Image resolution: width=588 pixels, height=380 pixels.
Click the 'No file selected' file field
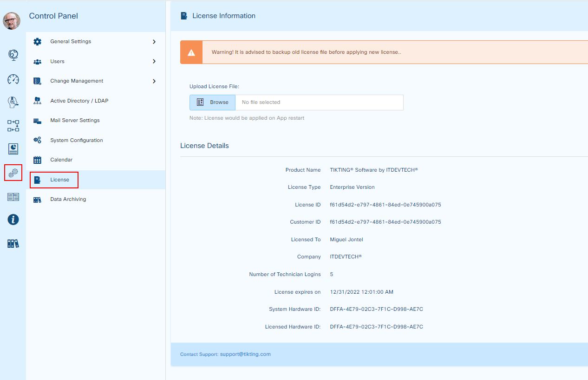point(319,102)
